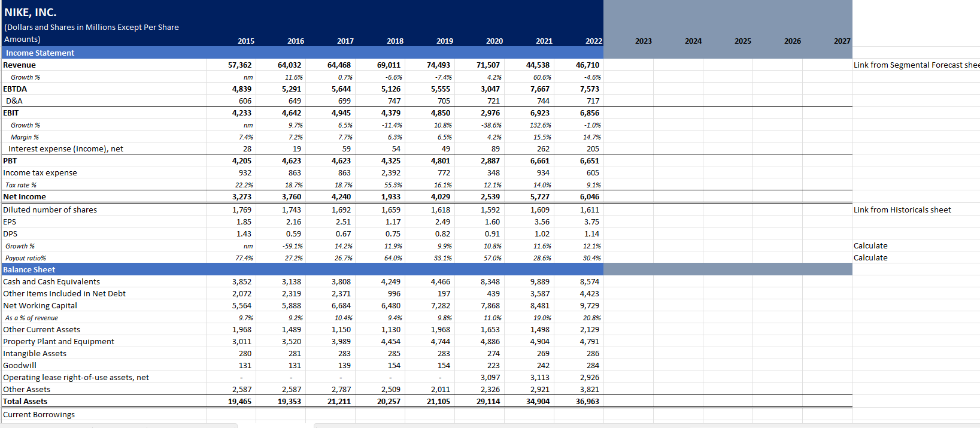The height and width of the screenshot is (428, 980).
Task: Select the Income Statement section header
Action: click(x=40, y=53)
